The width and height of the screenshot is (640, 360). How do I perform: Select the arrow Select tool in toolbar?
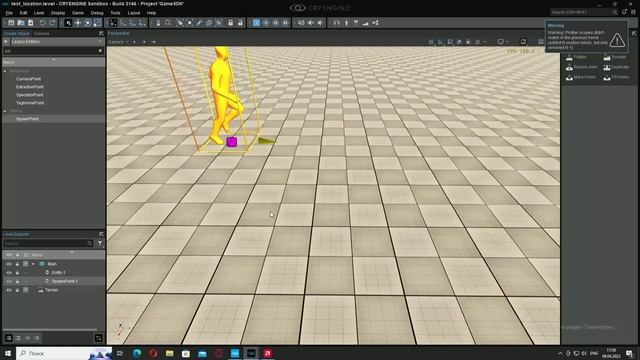[68, 23]
